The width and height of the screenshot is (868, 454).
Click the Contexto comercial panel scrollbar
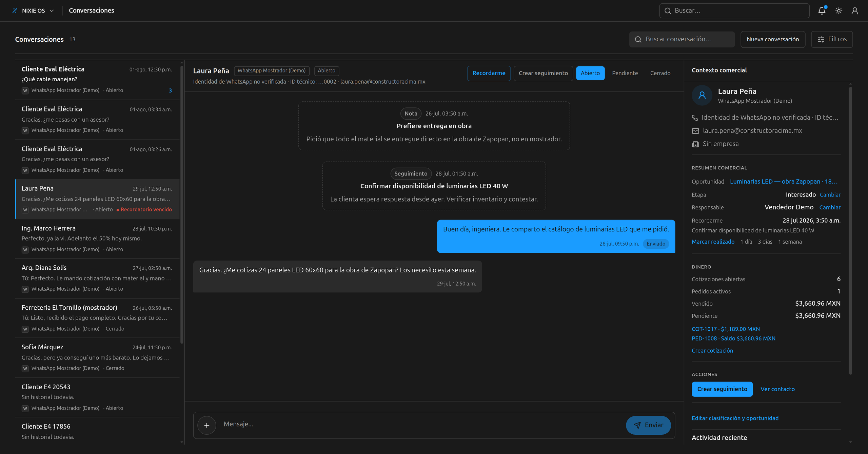[850, 230]
